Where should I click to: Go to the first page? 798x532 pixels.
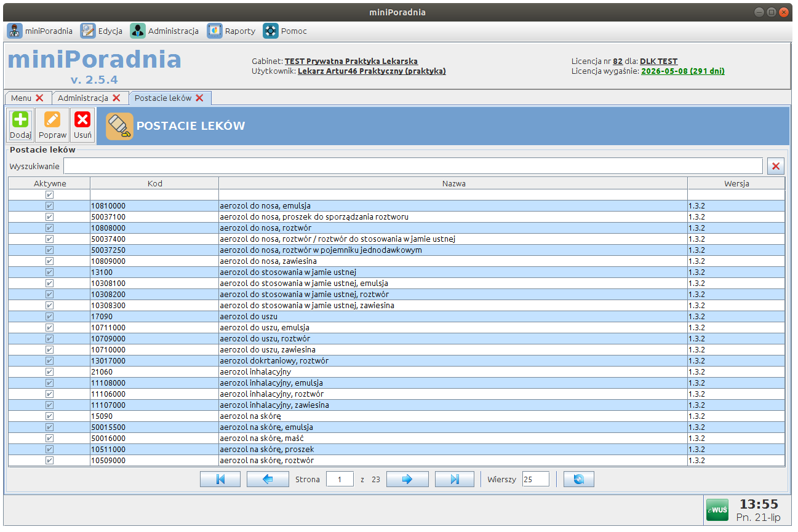tap(220, 479)
